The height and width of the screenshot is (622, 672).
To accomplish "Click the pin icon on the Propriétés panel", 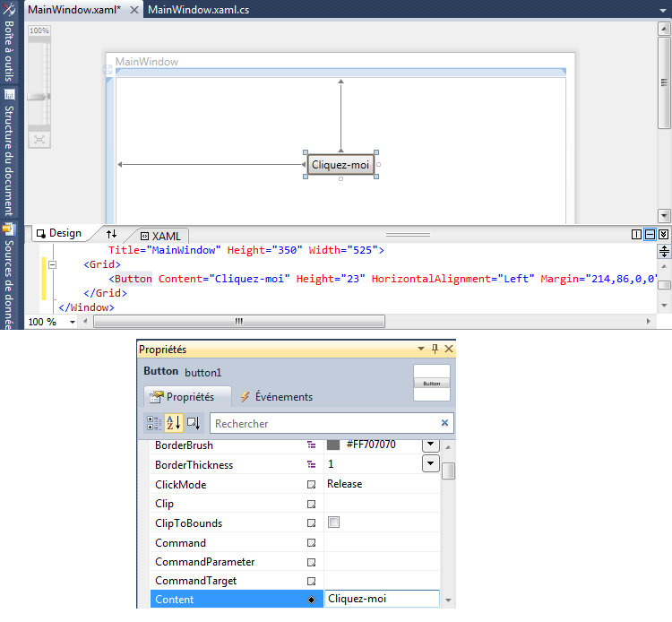I will point(435,349).
